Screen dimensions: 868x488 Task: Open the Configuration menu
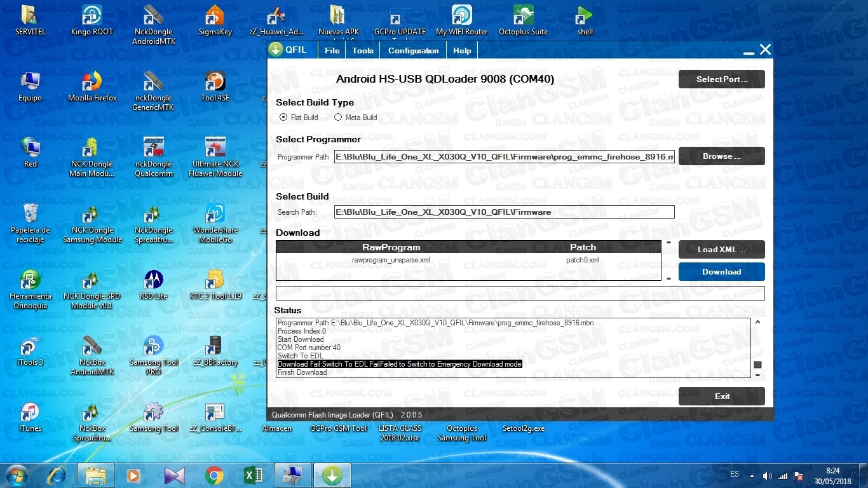pyautogui.click(x=414, y=50)
